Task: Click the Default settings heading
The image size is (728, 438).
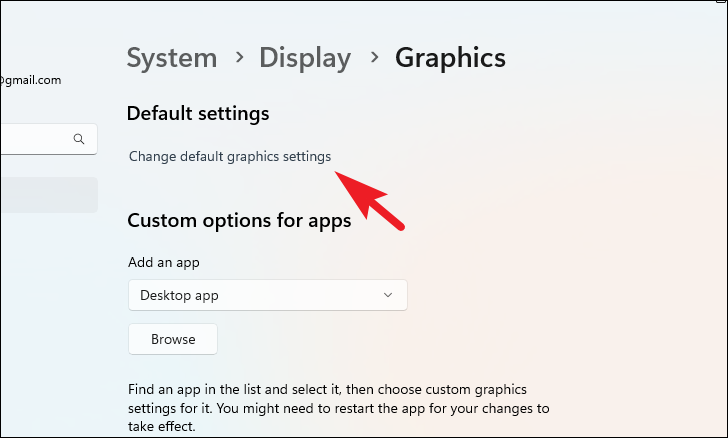Action: [198, 114]
